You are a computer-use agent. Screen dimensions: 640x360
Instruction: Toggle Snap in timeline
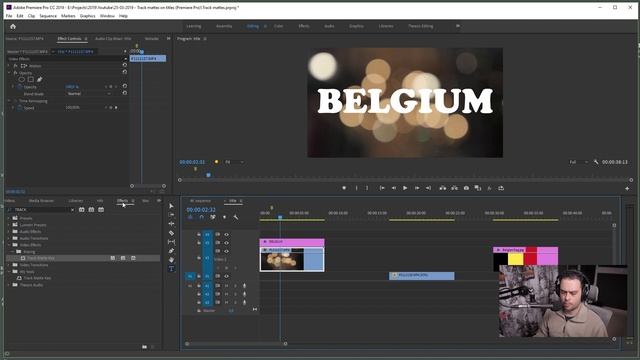(x=201, y=217)
